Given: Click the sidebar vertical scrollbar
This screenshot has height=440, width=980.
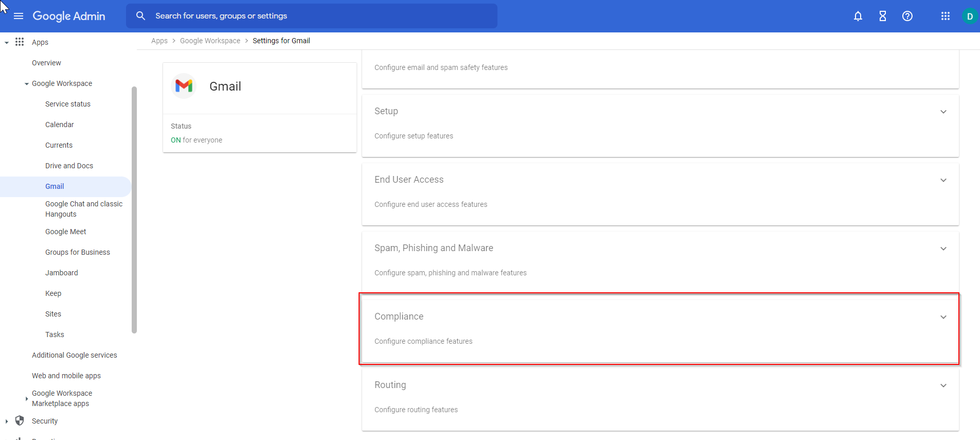Looking at the screenshot, I should [134, 206].
